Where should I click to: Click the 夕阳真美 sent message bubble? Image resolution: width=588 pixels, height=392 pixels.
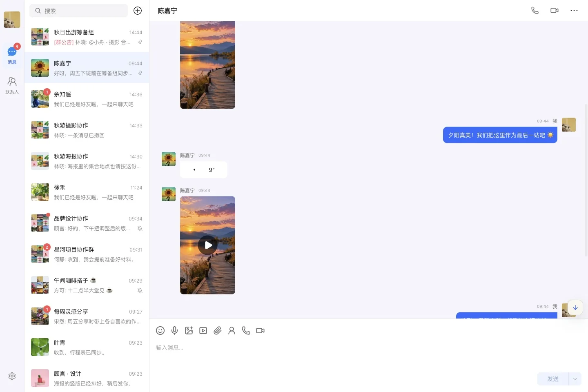(x=500, y=135)
